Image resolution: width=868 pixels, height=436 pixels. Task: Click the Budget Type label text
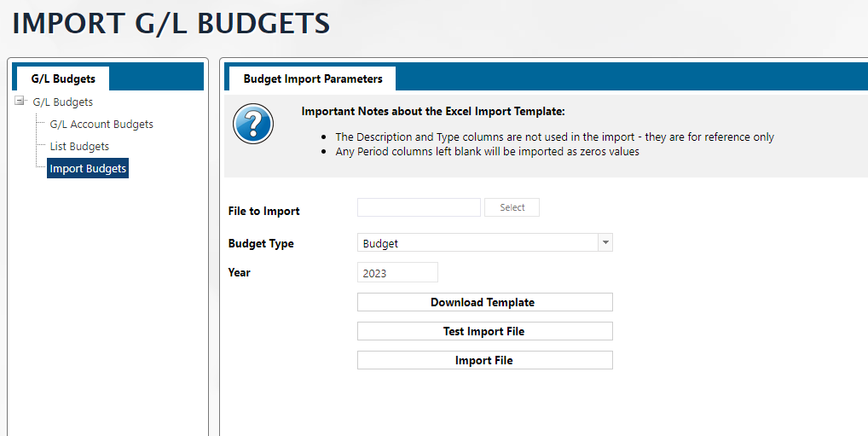261,243
